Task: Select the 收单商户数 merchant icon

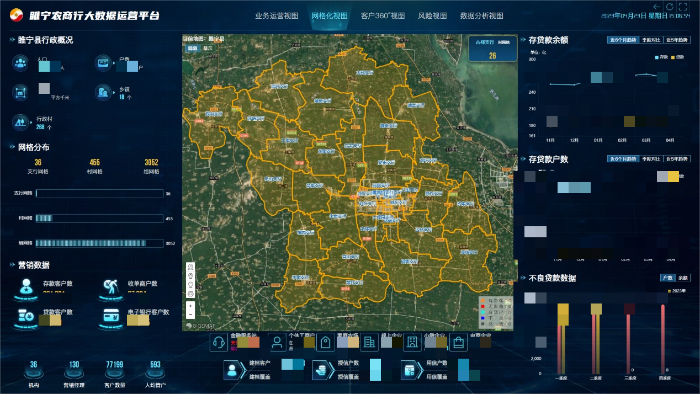Action: pos(111,289)
